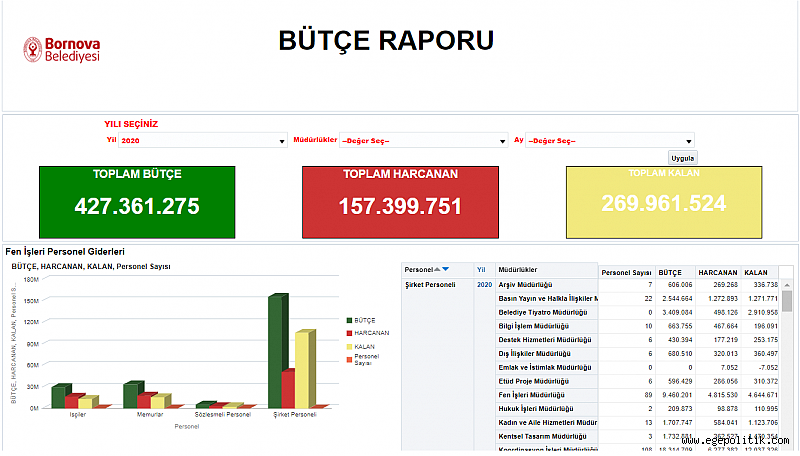Open the Müdürlükler value dropdown

[423, 140]
